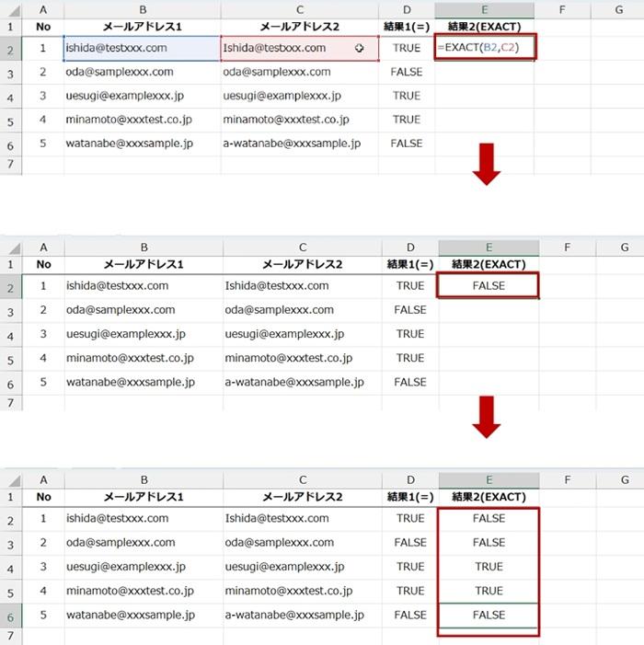Click column E header in the top sheet
This screenshot has height=645, width=644.
486,8
